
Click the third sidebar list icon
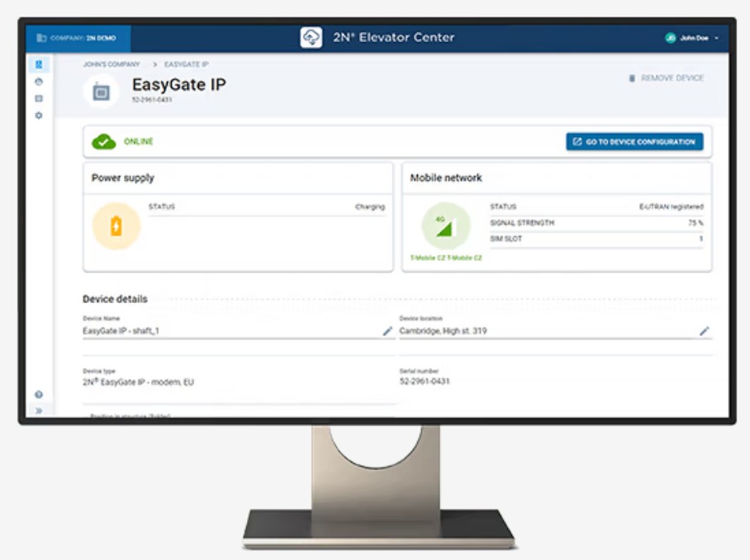coord(39,98)
